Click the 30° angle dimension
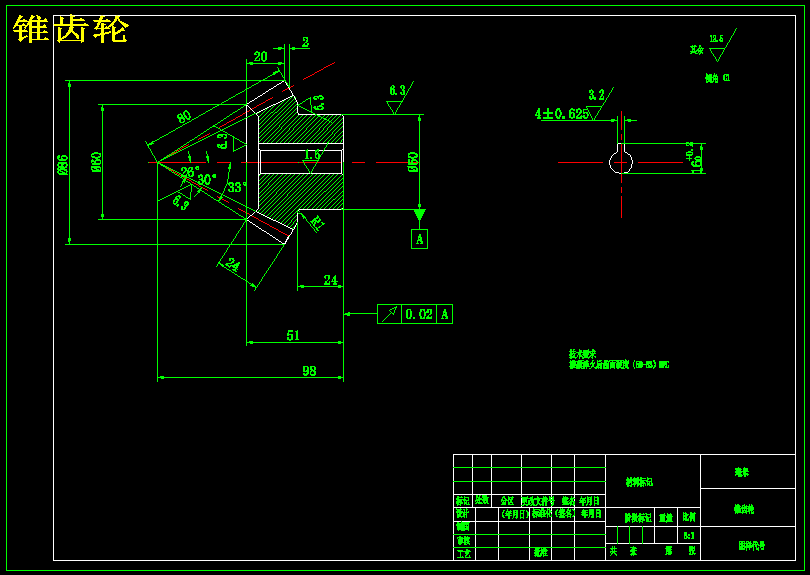 207,180
